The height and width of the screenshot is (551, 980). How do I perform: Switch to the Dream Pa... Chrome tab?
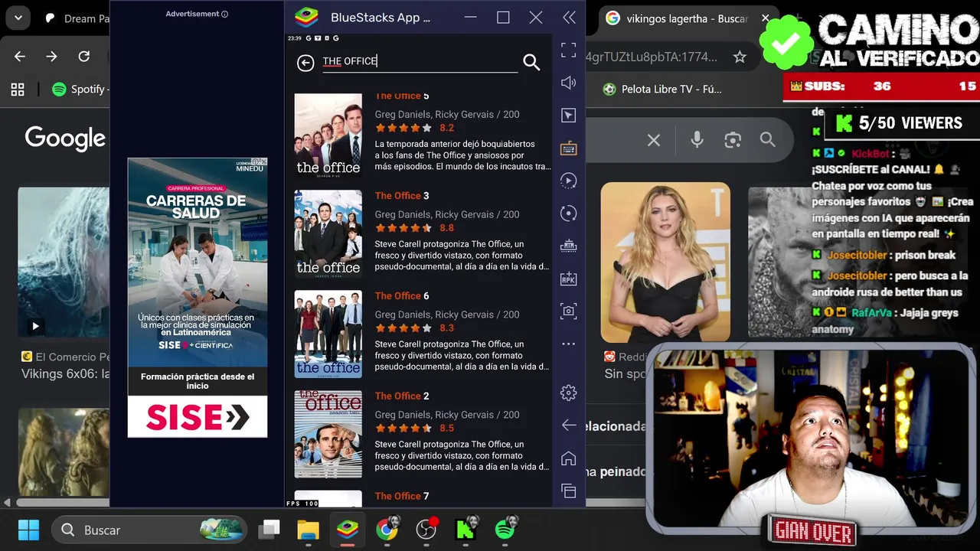click(77, 18)
